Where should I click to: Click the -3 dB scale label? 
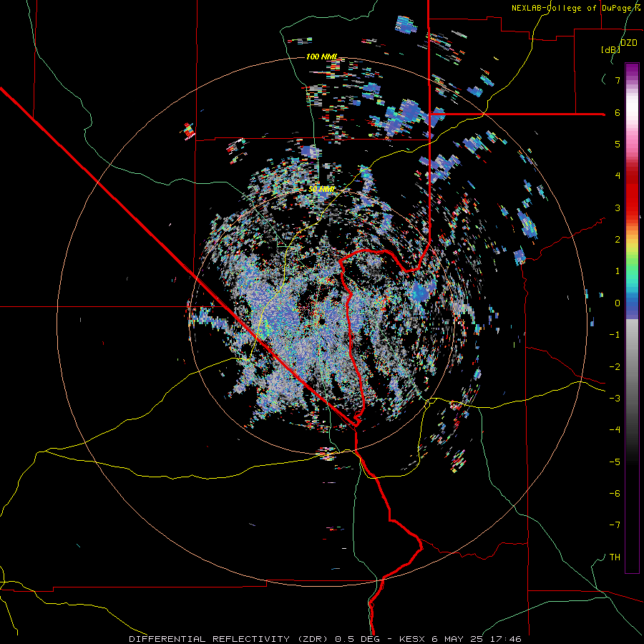coord(615,399)
